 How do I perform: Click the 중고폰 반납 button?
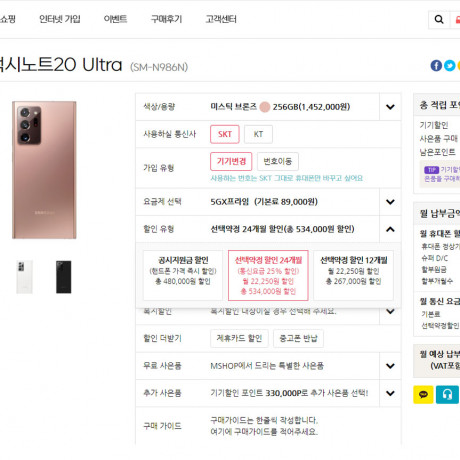pos(298,338)
